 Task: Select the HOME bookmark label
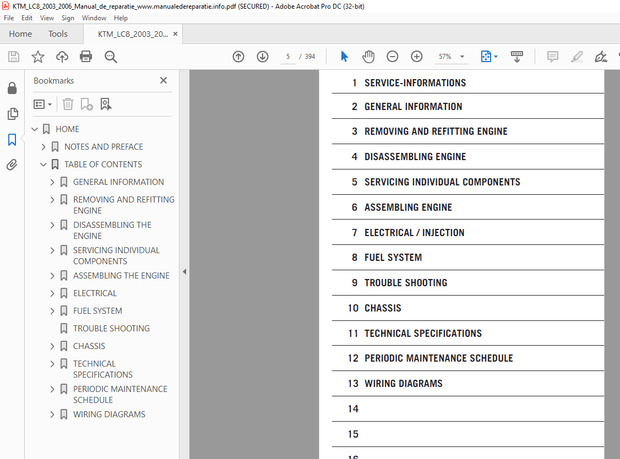point(67,129)
